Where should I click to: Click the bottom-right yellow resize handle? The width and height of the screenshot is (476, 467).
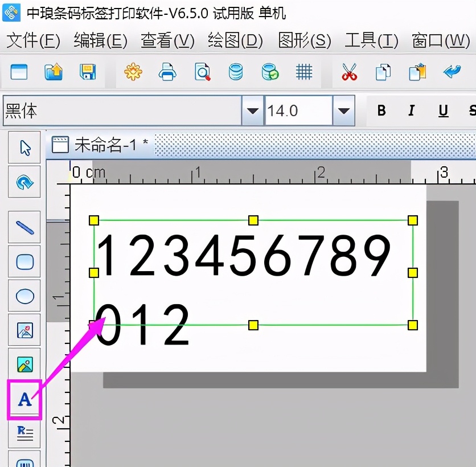coord(413,325)
